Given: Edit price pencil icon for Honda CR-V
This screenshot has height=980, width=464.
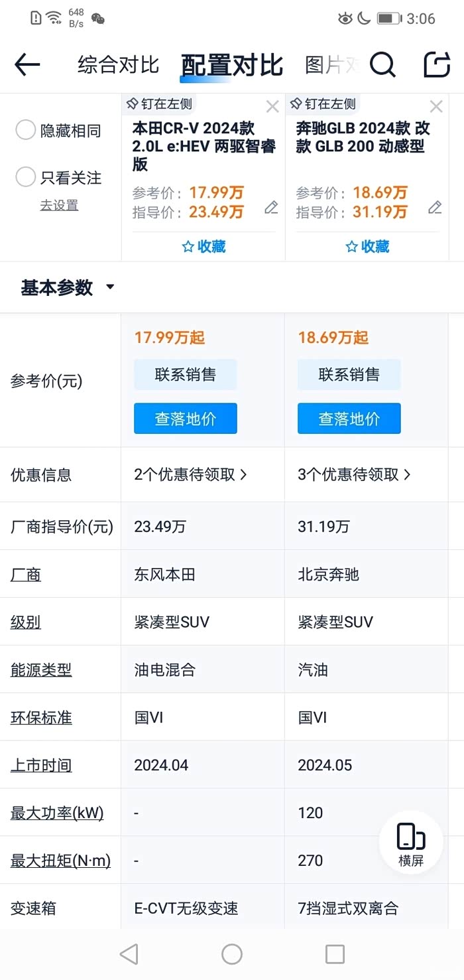Looking at the screenshot, I should point(271,208).
